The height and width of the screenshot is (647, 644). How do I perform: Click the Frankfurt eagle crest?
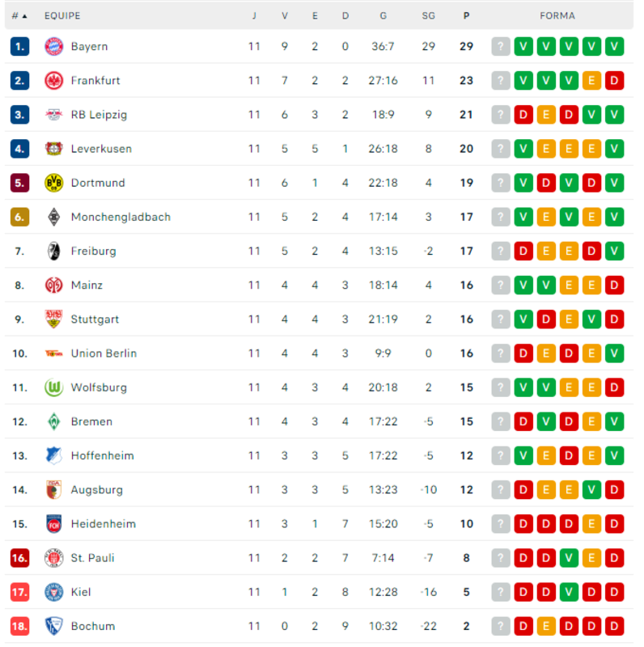53,80
